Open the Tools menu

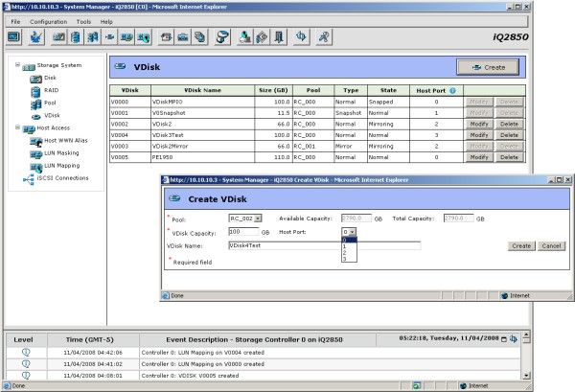click(83, 22)
